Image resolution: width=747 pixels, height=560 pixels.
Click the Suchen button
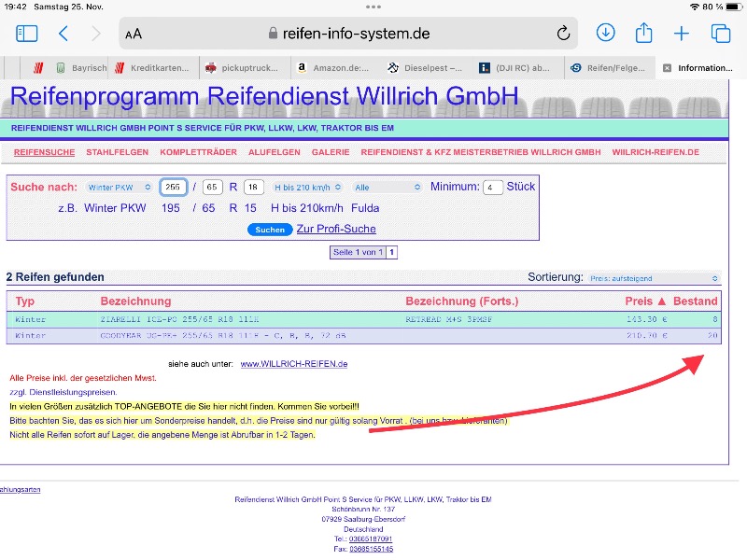pyautogui.click(x=270, y=230)
